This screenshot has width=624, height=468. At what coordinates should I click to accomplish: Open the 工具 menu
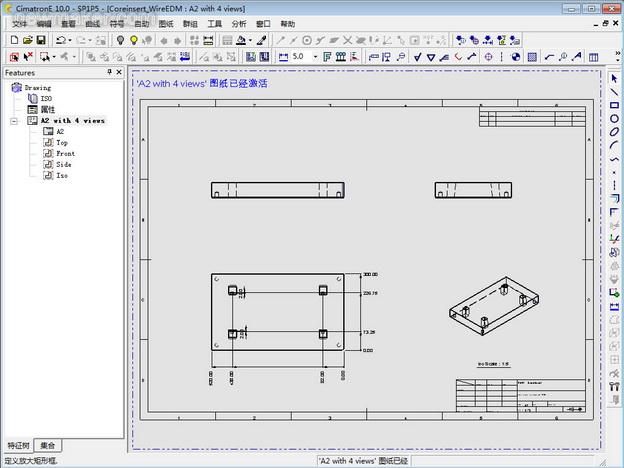coord(214,24)
